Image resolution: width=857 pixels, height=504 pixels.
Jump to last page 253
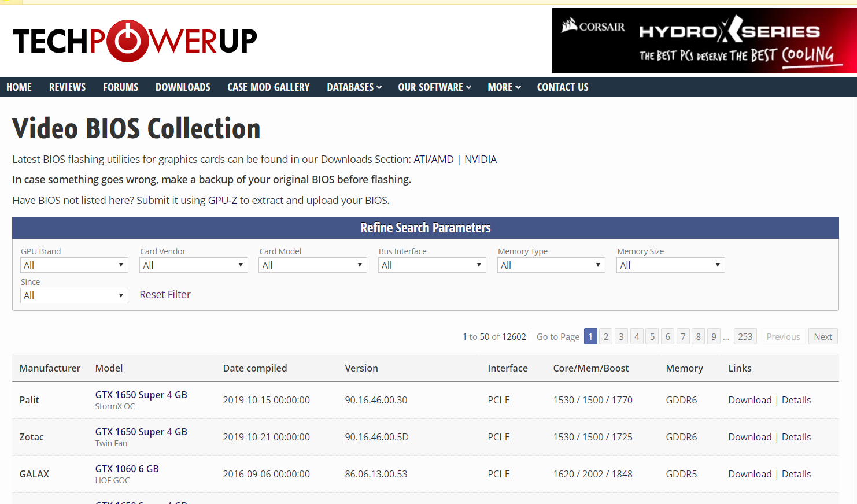coord(745,336)
